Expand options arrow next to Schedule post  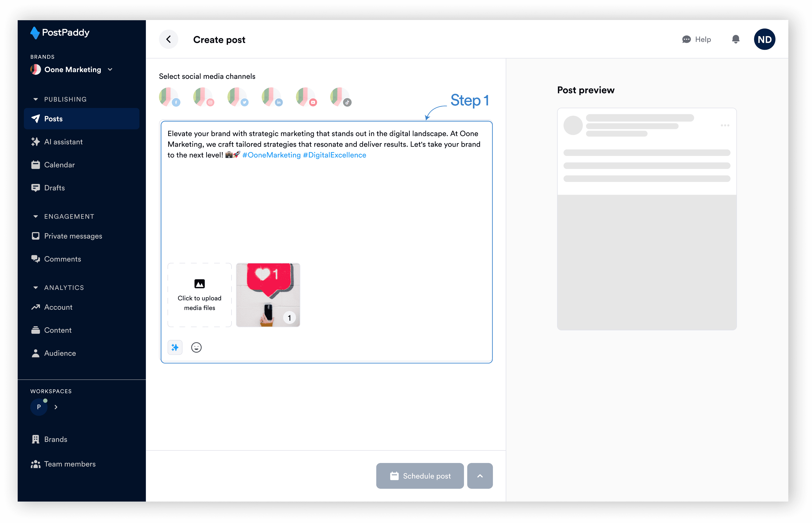(480, 476)
